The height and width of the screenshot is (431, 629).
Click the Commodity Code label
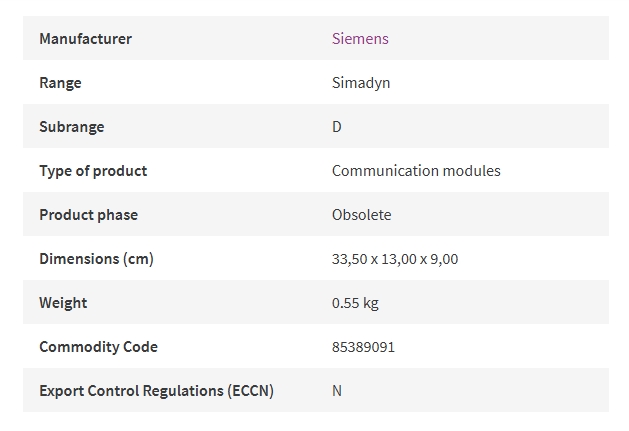tap(98, 347)
